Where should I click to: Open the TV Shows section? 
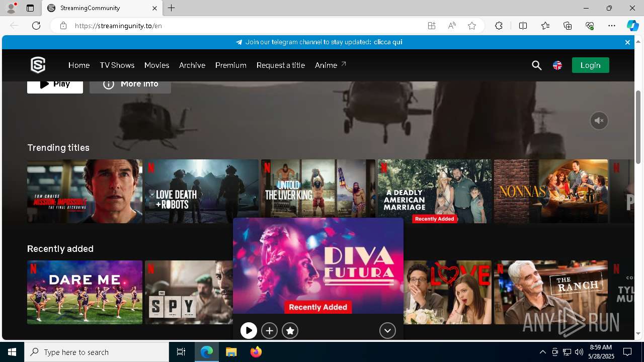click(x=117, y=65)
